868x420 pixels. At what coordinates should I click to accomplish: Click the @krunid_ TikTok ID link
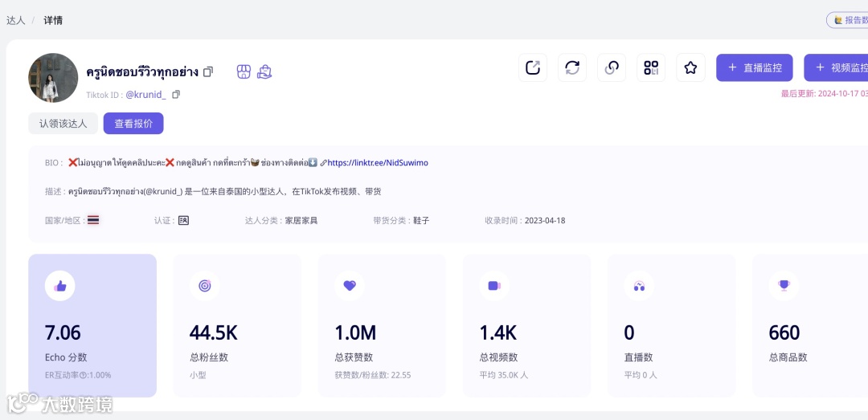point(145,95)
